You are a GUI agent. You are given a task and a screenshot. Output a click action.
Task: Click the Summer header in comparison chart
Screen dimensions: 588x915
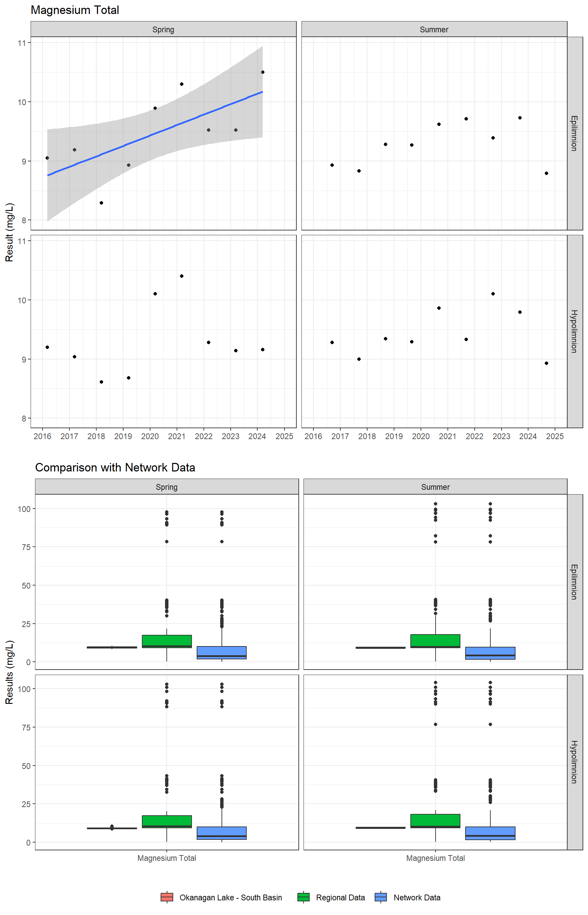click(435, 487)
